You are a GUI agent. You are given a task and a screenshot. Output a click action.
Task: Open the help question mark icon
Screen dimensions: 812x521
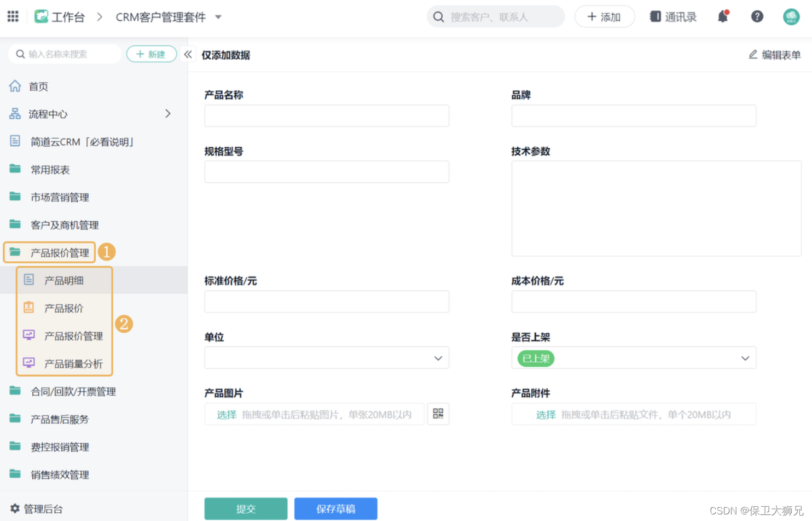[757, 16]
